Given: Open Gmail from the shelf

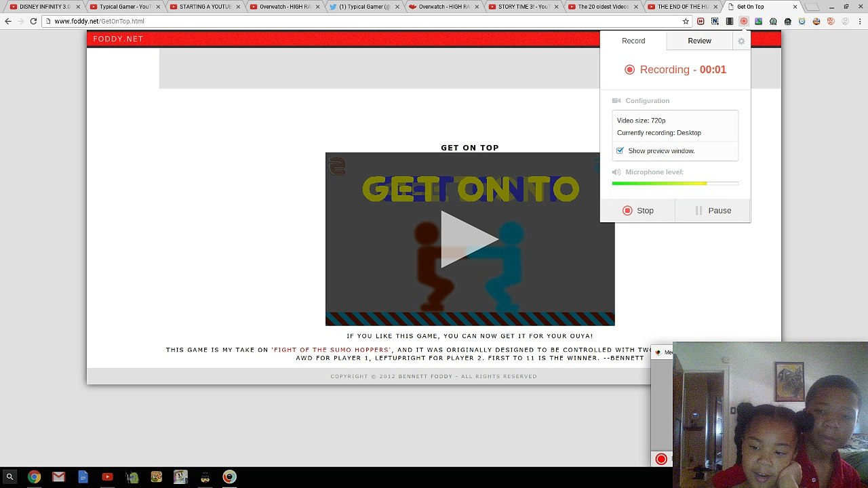Looking at the screenshot, I should coord(58,477).
